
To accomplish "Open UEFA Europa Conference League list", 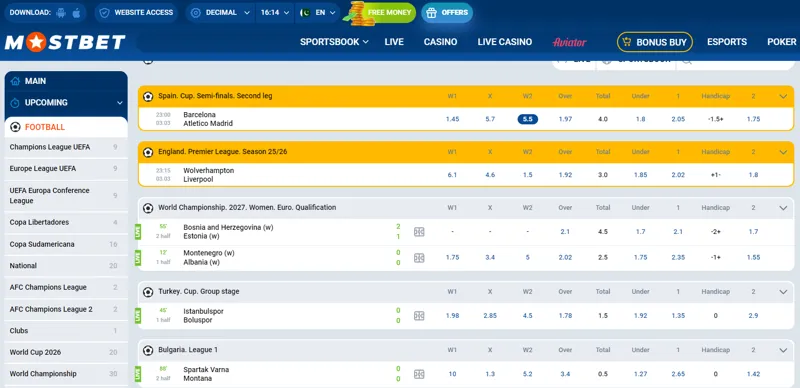I will click(66, 196).
